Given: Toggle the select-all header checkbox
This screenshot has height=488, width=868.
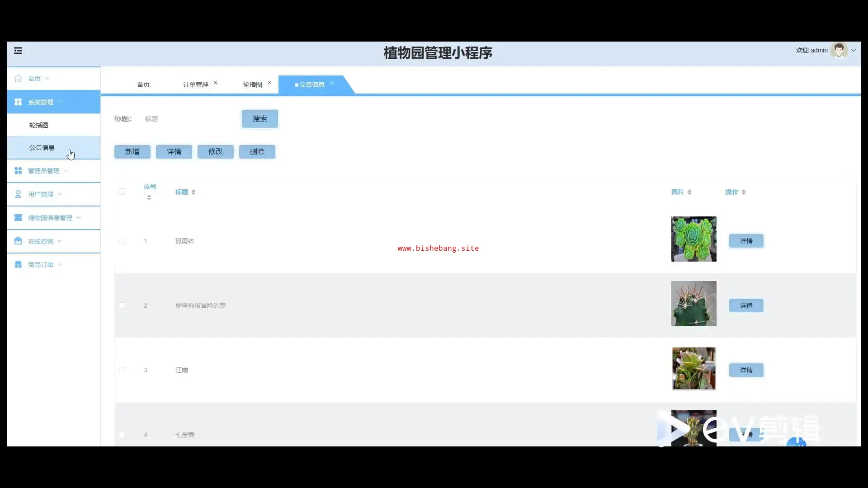Looking at the screenshot, I should (122, 192).
